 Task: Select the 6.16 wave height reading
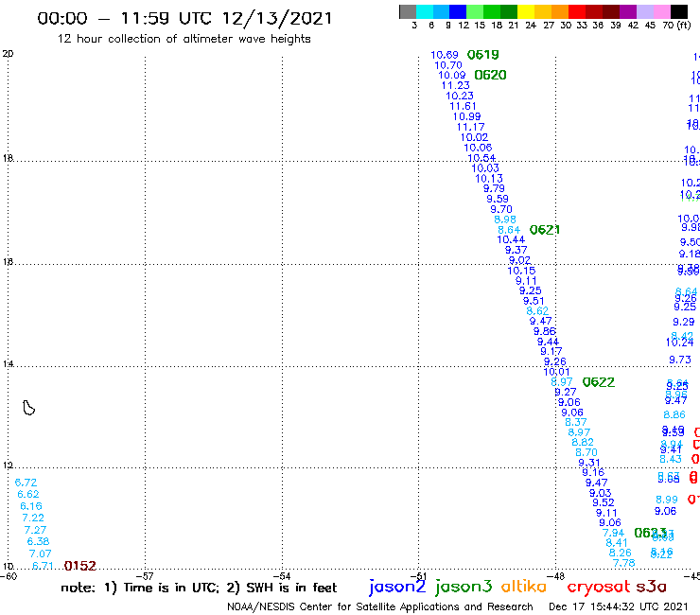coord(31,506)
